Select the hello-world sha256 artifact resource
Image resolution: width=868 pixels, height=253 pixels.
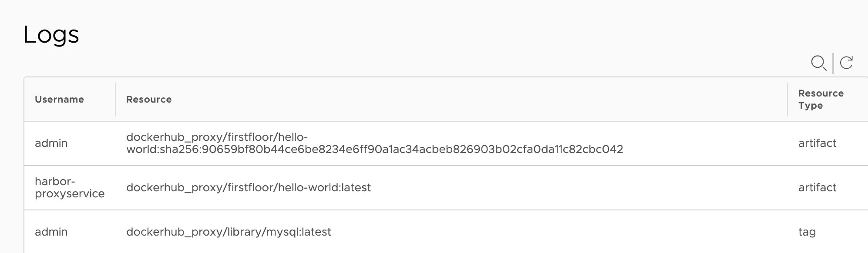374,143
